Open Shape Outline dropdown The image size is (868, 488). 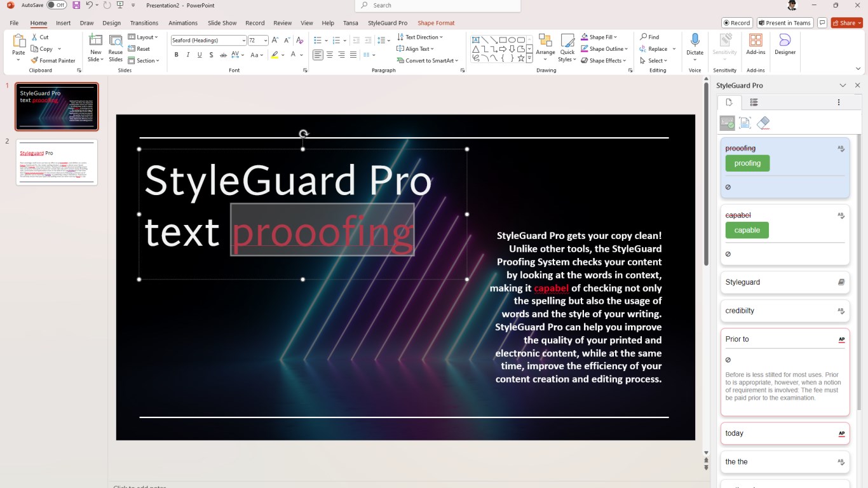click(x=604, y=49)
